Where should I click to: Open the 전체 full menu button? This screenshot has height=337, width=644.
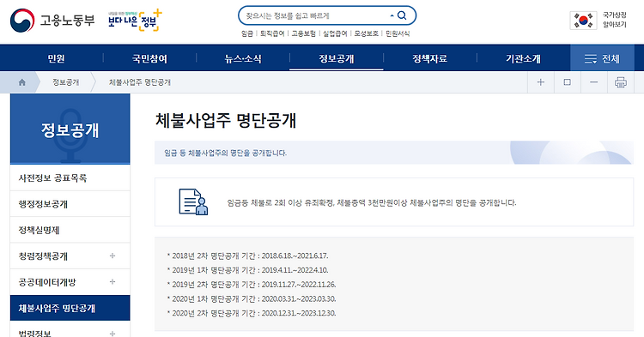[x=602, y=58]
